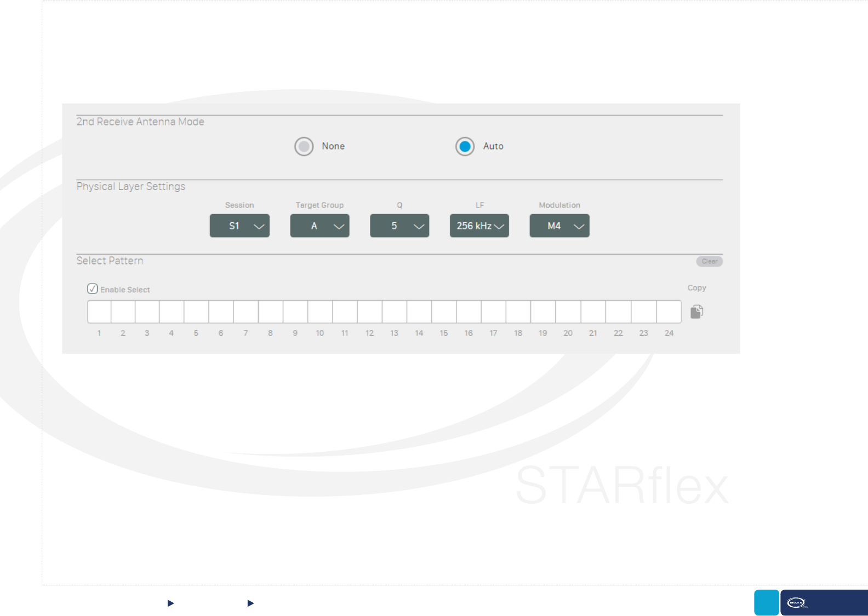Click pattern box number 11
Screen dimensions: 868x616
[x=345, y=312]
